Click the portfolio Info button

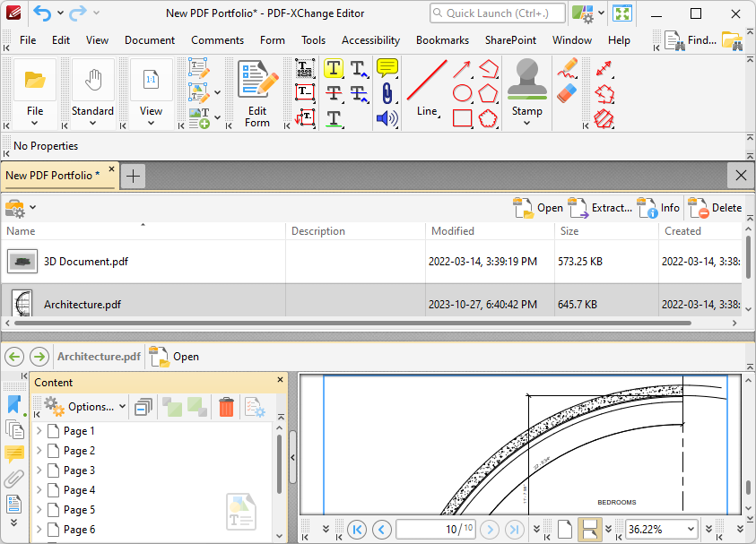tap(658, 208)
